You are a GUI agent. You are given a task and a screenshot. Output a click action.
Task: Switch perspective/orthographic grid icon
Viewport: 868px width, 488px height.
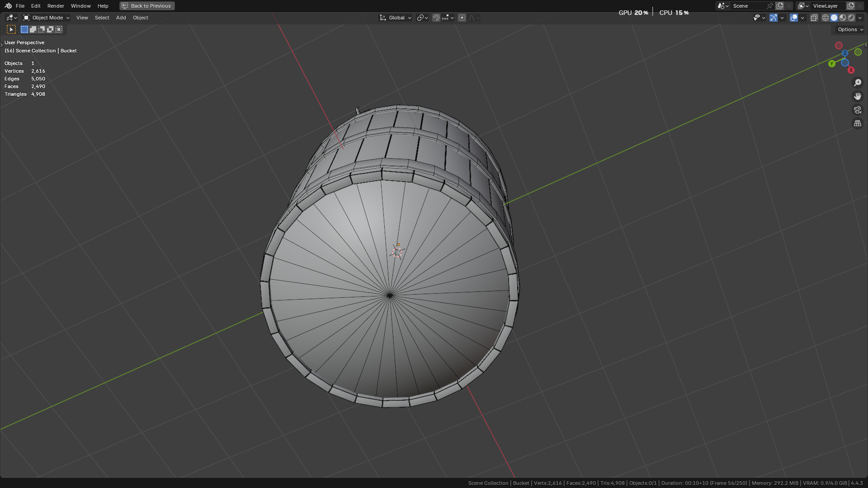[x=858, y=123]
